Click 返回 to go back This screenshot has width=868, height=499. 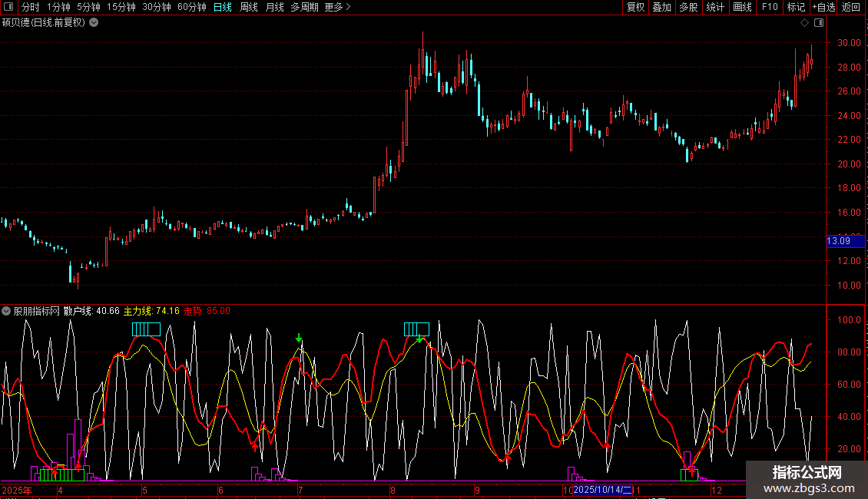[851, 7]
